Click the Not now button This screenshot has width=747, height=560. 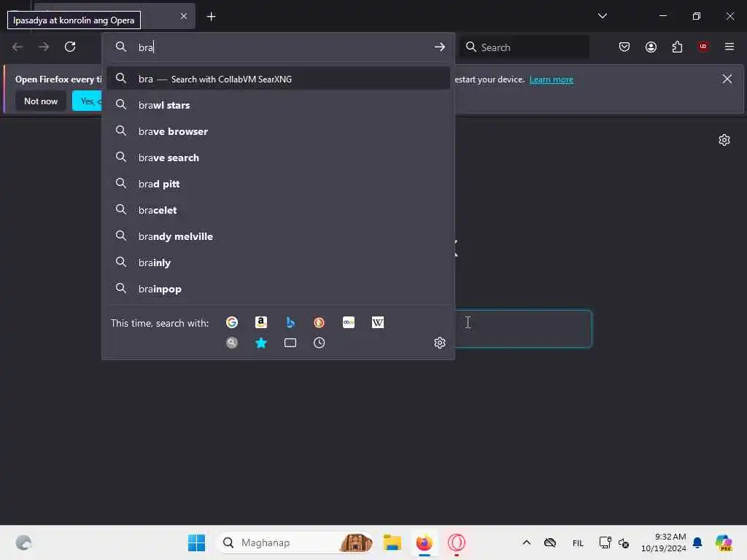[x=41, y=101]
